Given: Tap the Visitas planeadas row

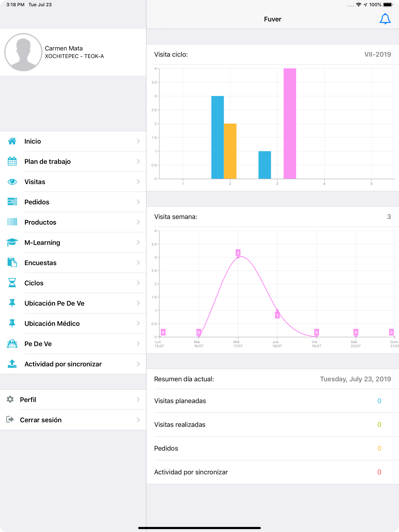Looking at the screenshot, I should point(273,401).
